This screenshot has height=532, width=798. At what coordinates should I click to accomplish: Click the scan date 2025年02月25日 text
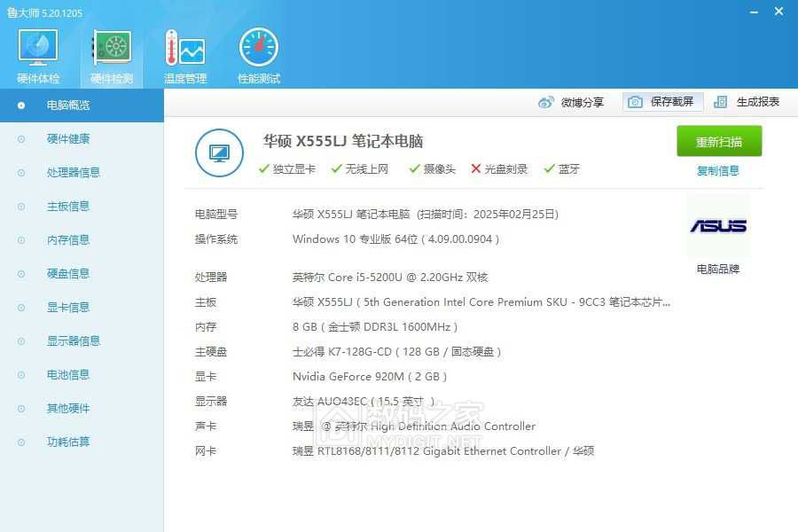(514, 215)
